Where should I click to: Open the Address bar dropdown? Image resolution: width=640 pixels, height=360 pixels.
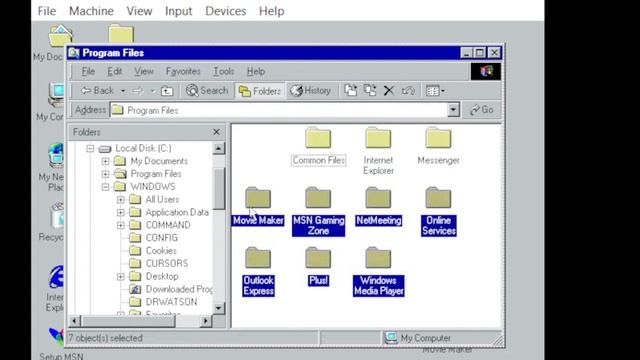pos(453,110)
